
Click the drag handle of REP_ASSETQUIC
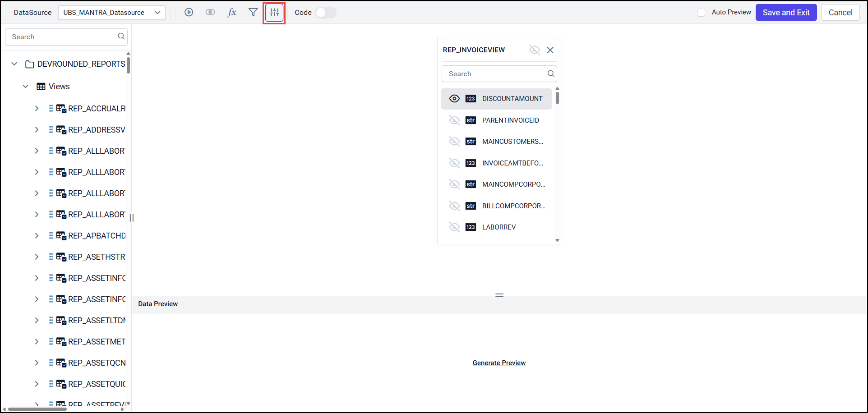(51, 384)
